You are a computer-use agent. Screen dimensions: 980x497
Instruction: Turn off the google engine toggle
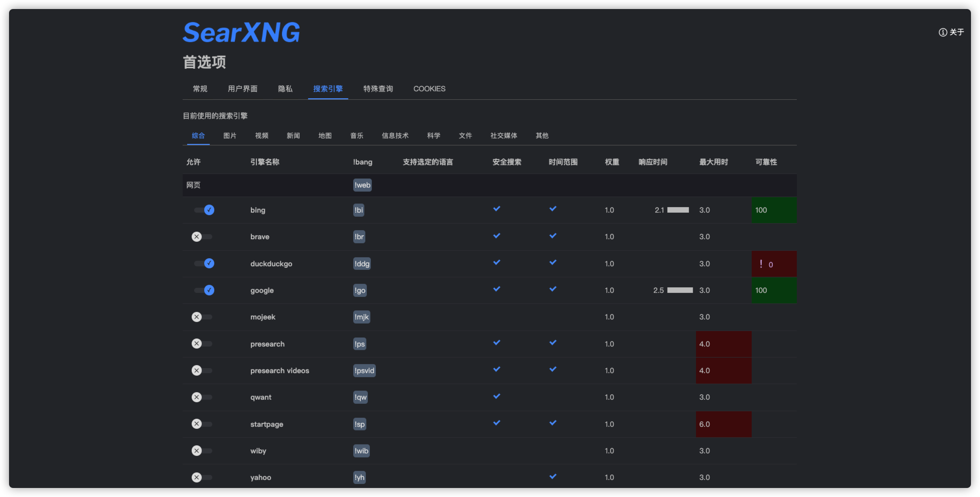tap(204, 290)
